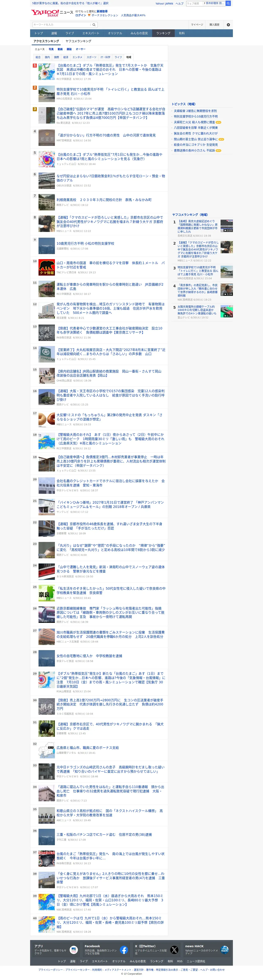Click the typhoon thumbnail of rank 1 article

(46, 72)
